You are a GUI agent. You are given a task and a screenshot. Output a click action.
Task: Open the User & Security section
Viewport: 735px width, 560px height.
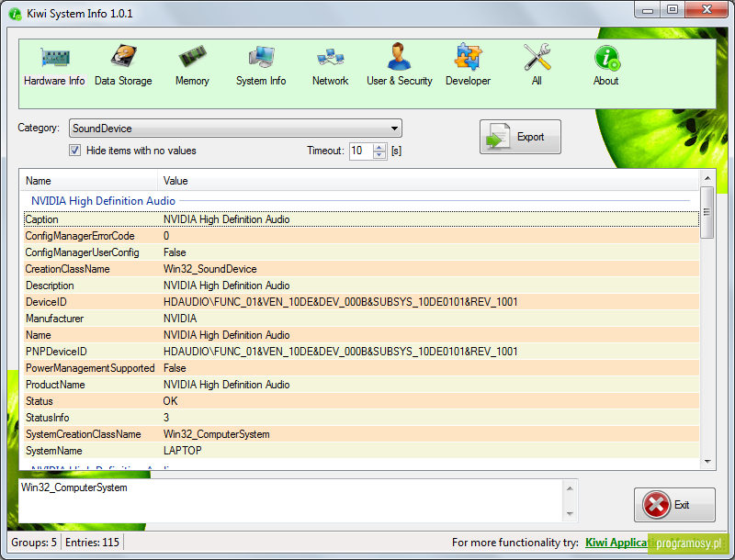(x=400, y=66)
